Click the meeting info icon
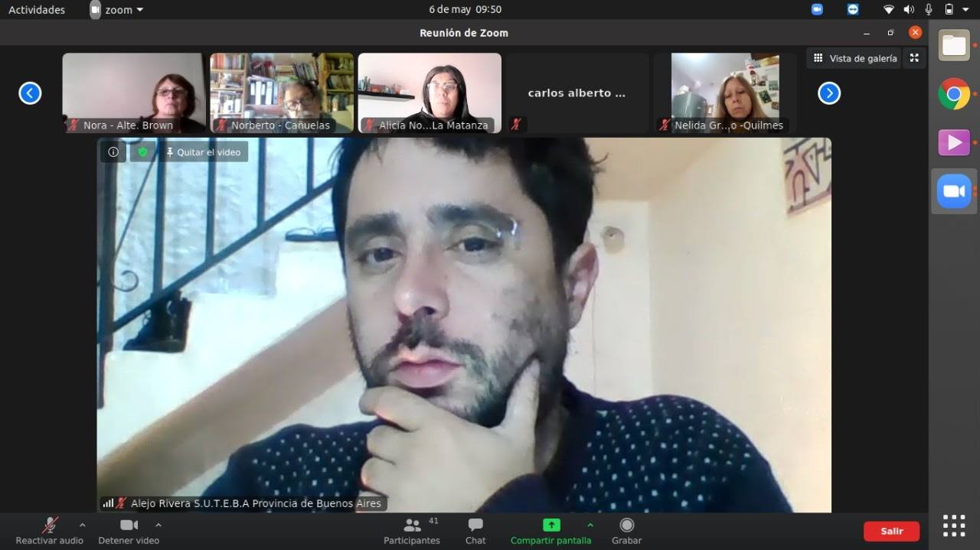This screenshot has width=980, height=550. (x=113, y=152)
